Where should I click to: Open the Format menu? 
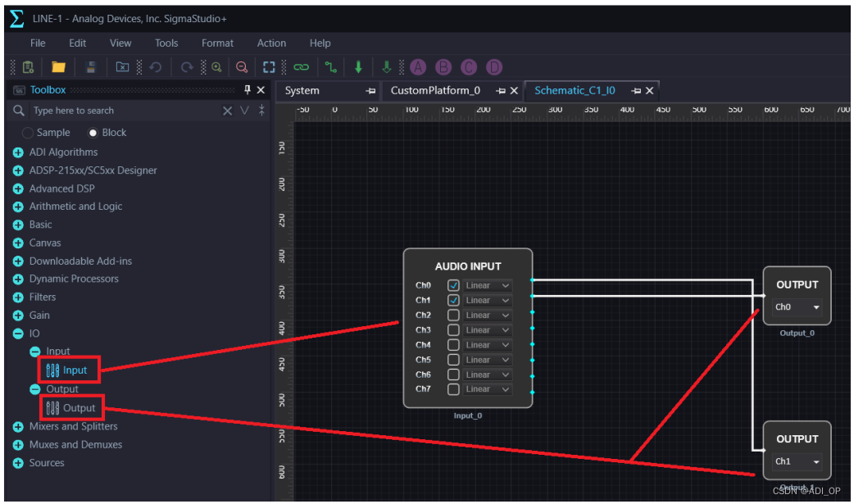point(217,43)
